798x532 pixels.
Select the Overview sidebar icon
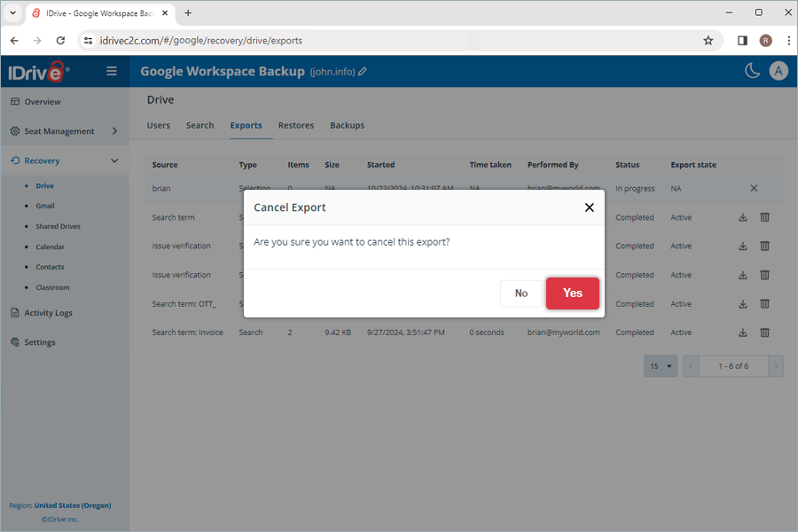coord(14,101)
